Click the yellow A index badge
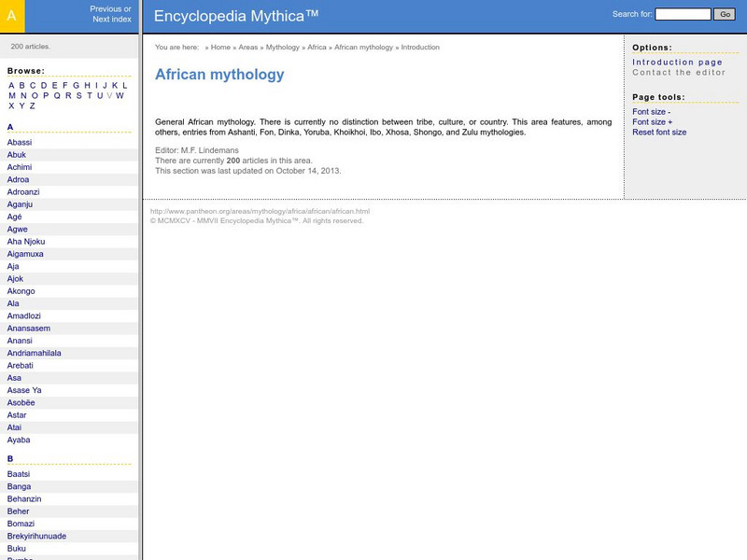Viewport: 747px width, 560px height. [12, 16]
